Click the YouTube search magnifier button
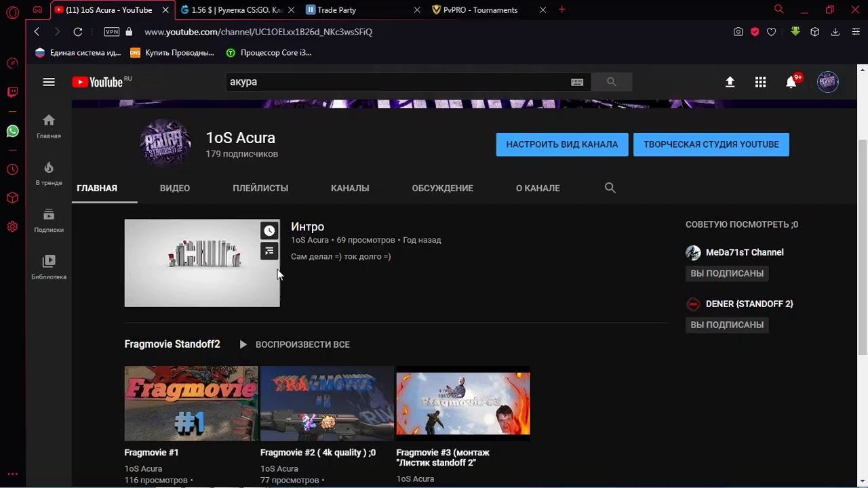This screenshot has height=488, width=868. pos(612,82)
